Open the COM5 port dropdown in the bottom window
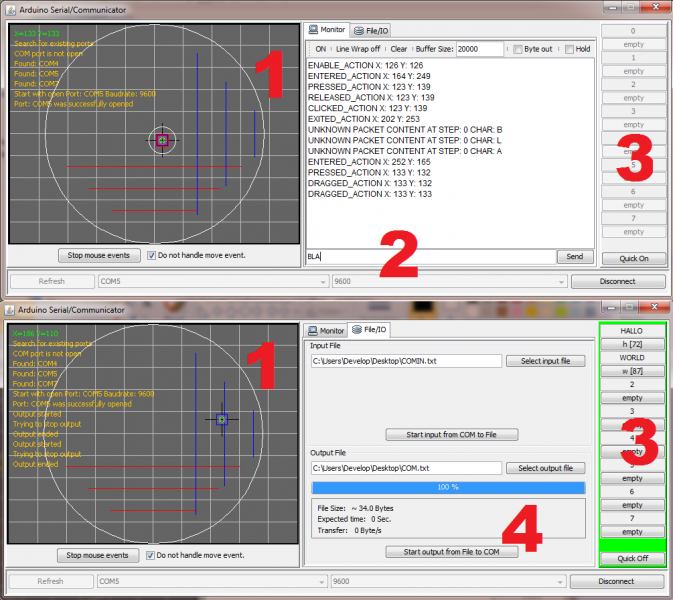This screenshot has width=673, height=600. pyautogui.click(x=212, y=581)
